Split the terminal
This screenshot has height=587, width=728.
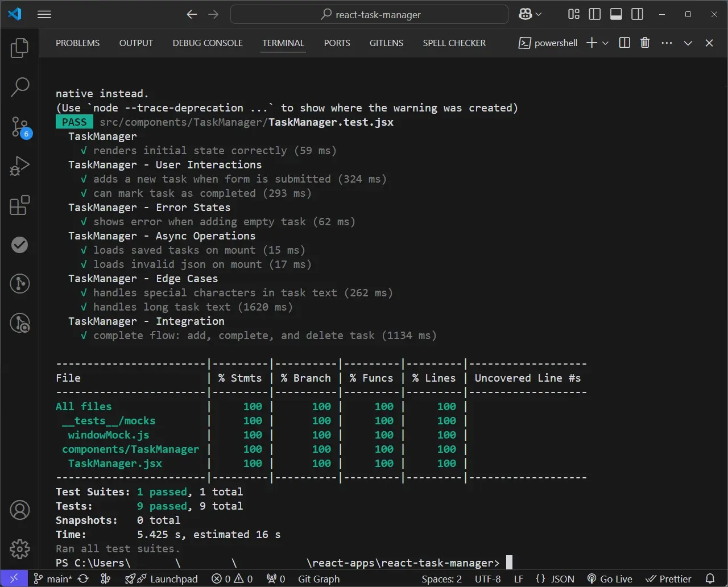click(x=624, y=43)
